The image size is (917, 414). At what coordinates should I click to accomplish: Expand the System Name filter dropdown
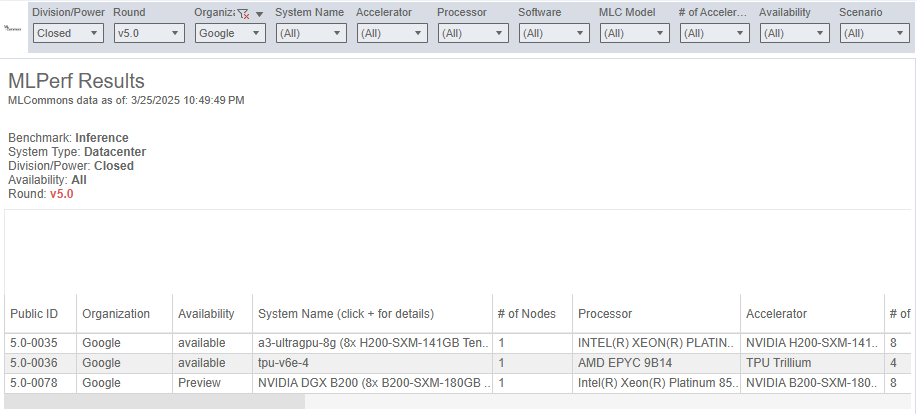coord(311,33)
